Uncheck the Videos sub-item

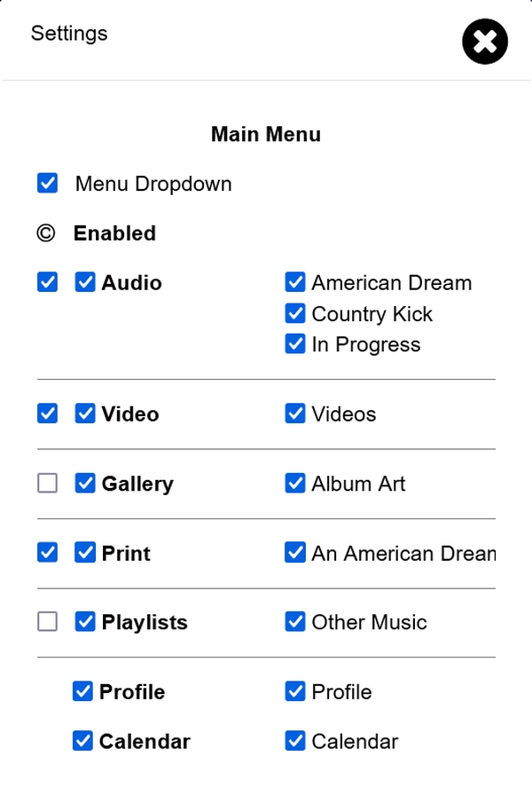point(295,414)
